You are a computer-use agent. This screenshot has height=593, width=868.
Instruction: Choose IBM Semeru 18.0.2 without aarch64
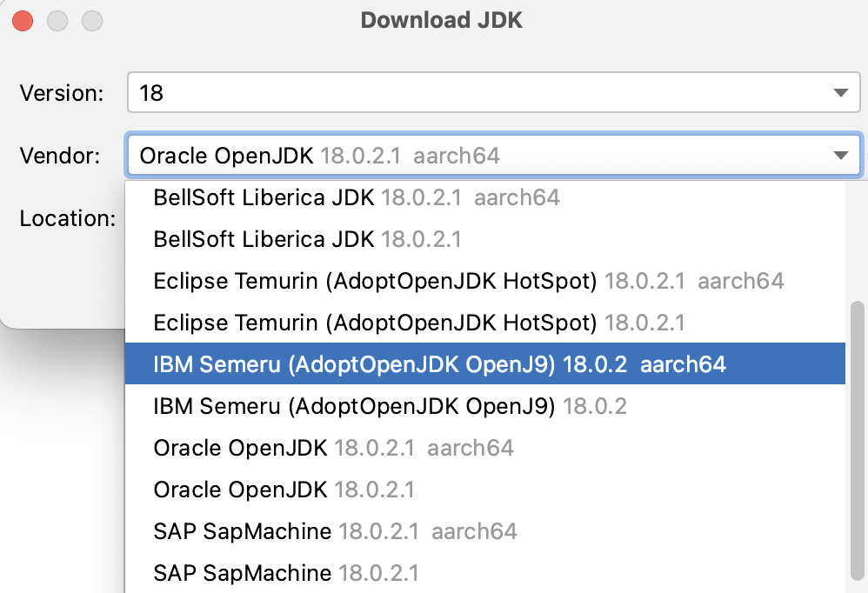pos(390,406)
